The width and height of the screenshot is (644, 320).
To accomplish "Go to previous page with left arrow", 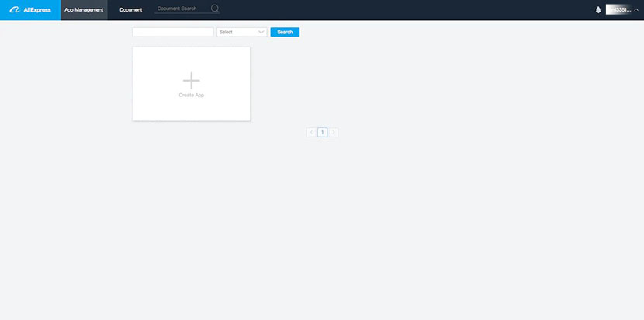I will click(311, 133).
